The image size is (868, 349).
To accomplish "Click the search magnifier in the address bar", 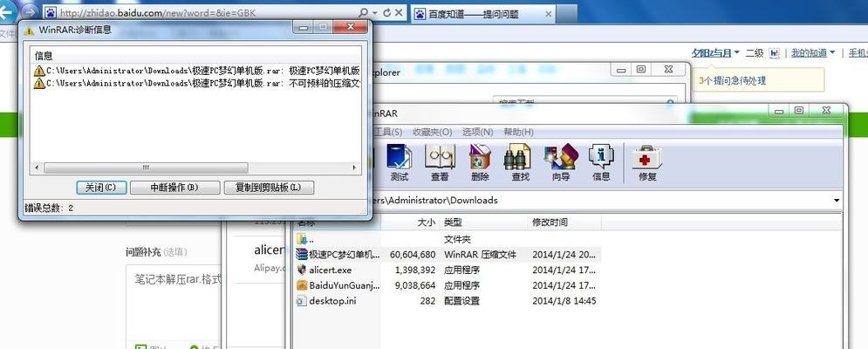I will tap(363, 12).
